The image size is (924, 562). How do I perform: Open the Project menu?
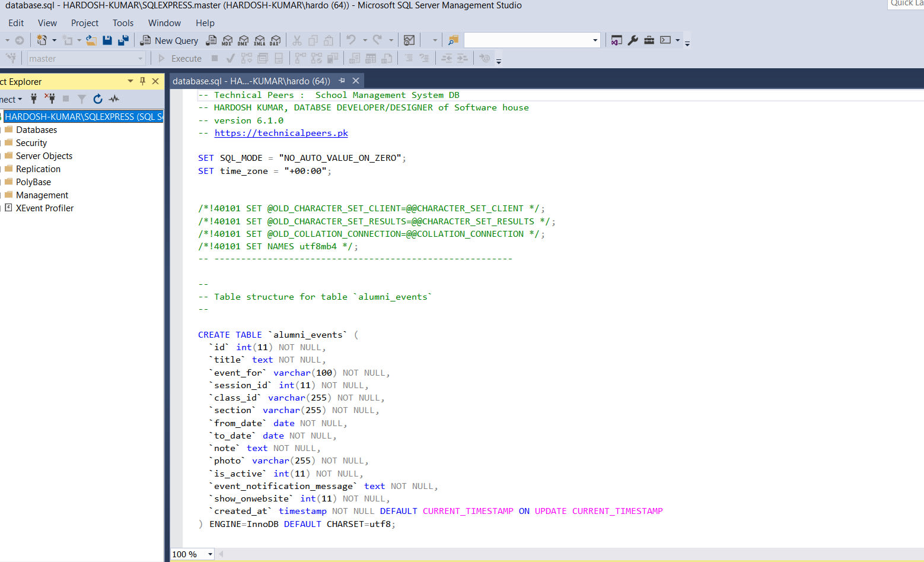coord(85,23)
